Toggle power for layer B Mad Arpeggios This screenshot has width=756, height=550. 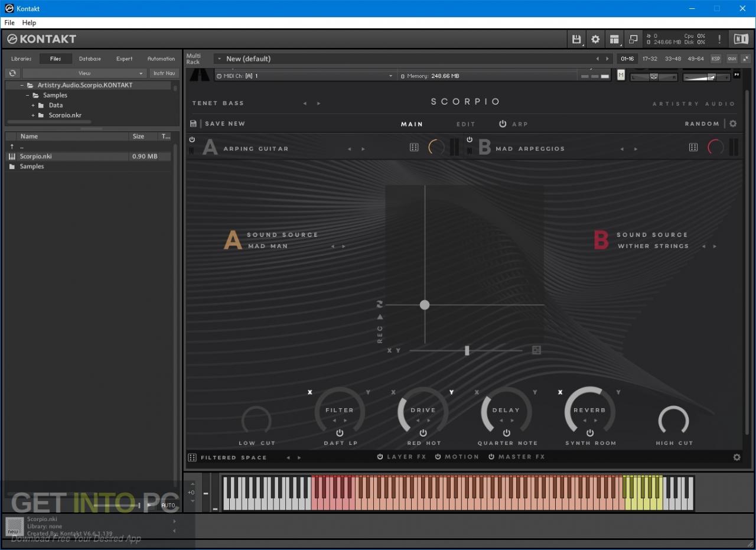click(470, 139)
